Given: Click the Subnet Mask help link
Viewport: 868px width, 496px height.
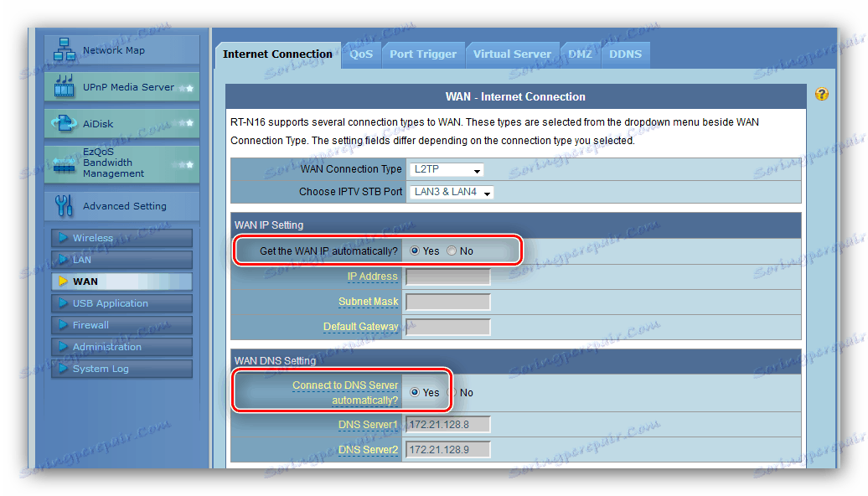Looking at the screenshot, I should [x=368, y=301].
